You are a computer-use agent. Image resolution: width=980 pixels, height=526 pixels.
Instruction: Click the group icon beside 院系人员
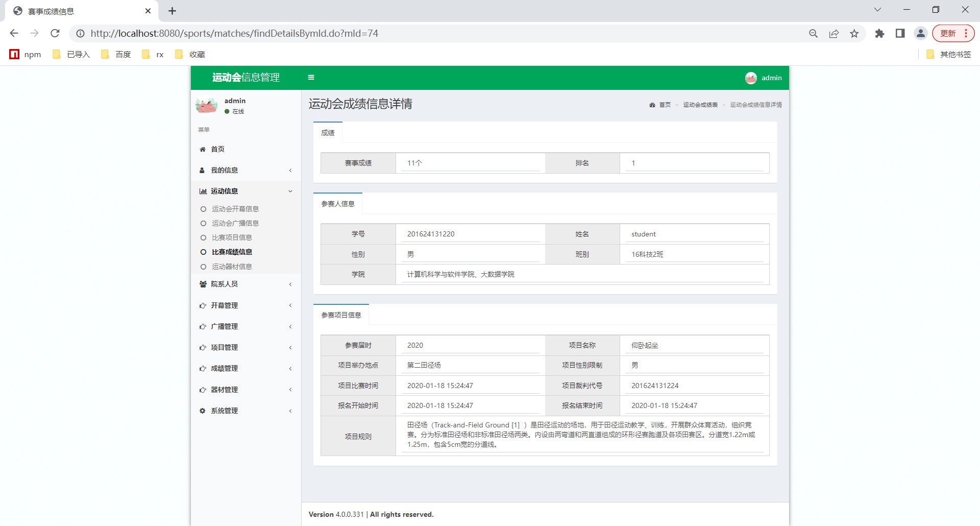click(x=203, y=284)
